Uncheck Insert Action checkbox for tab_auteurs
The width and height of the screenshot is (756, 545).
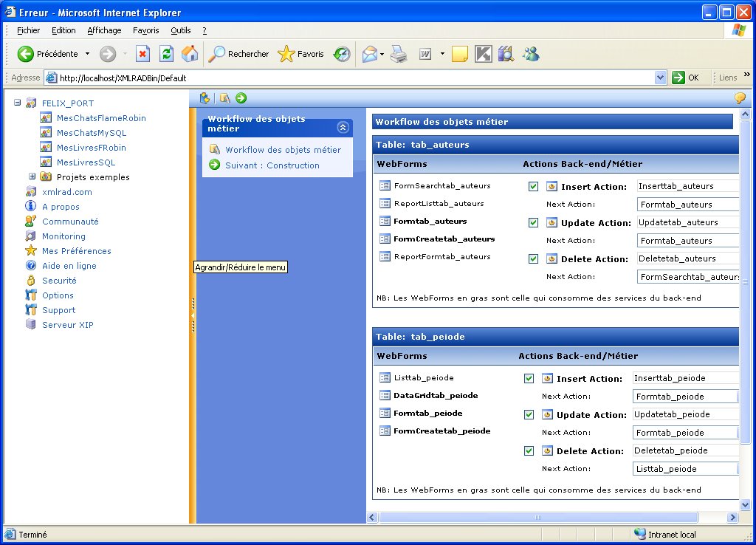coord(533,187)
